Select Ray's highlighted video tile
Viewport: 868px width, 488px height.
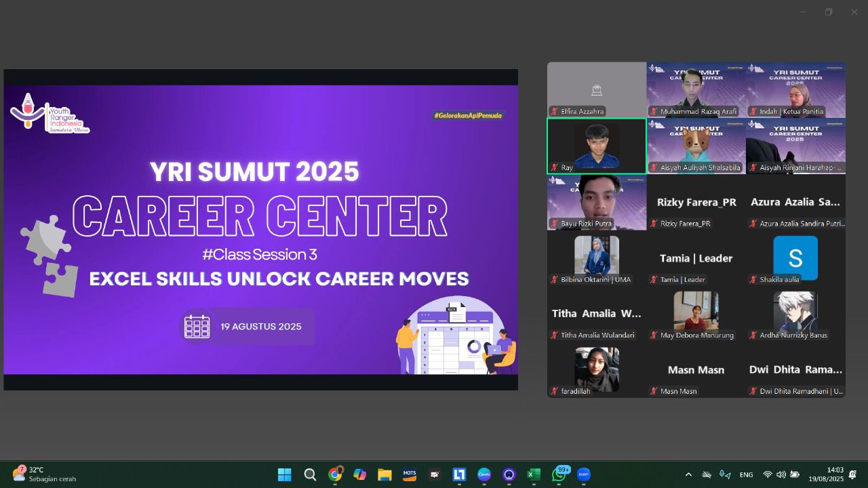[597, 146]
